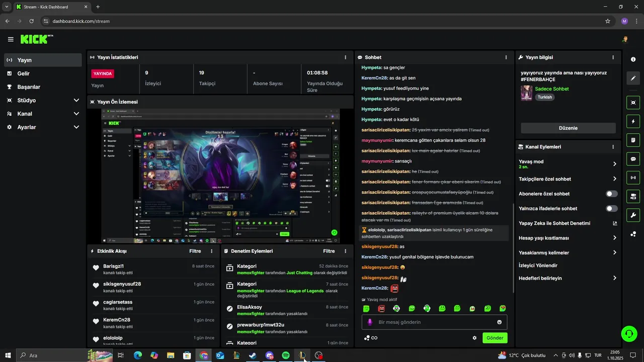Insert the red angry face emote
Screen dimensions: 644x362
pos(381,308)
